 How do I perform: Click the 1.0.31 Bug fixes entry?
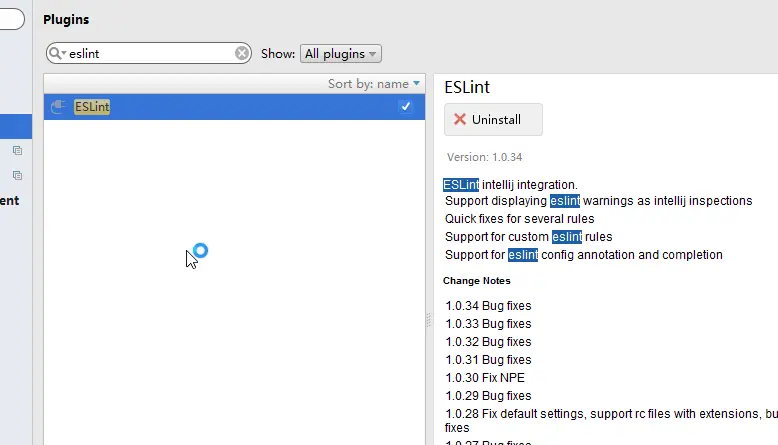488,360
